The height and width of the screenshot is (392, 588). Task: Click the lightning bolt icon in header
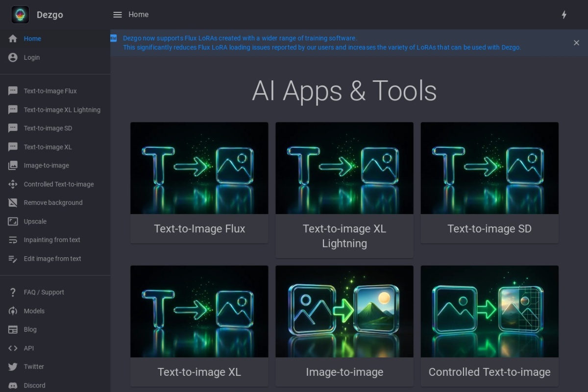coord(564,15)
